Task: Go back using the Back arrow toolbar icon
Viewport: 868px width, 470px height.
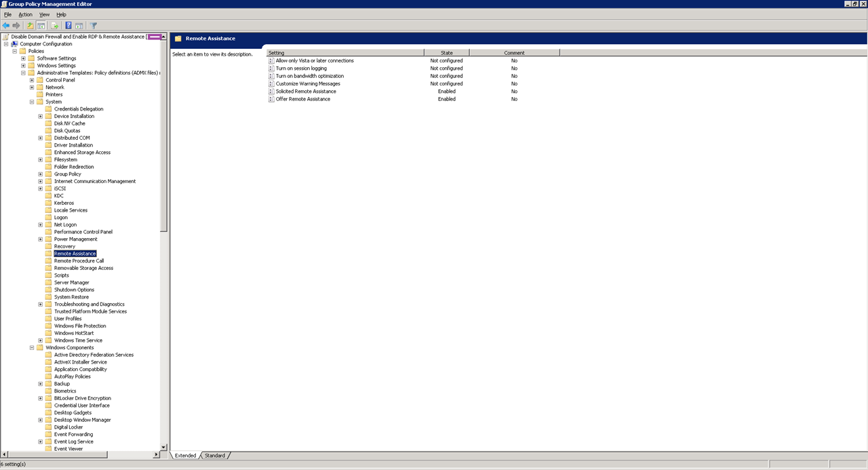Action: tap(6, 25)
